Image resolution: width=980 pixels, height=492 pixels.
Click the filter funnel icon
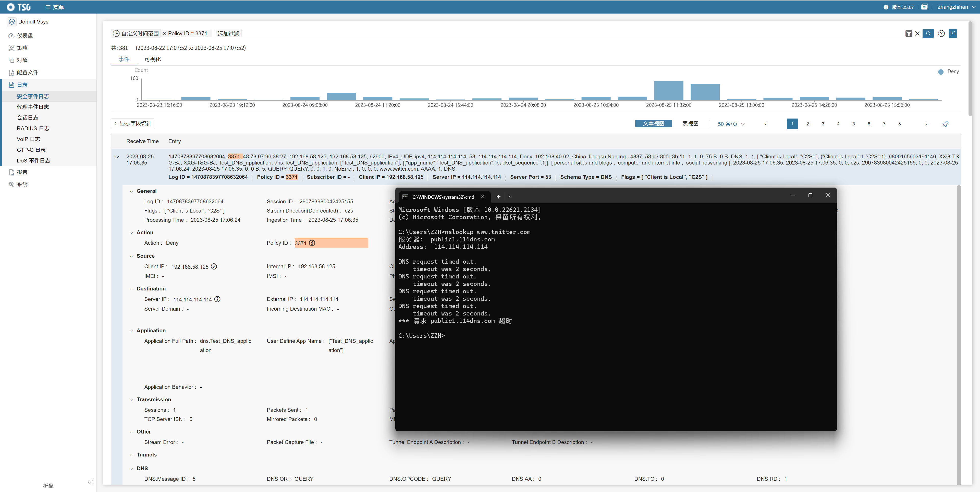tap(909, 33)
